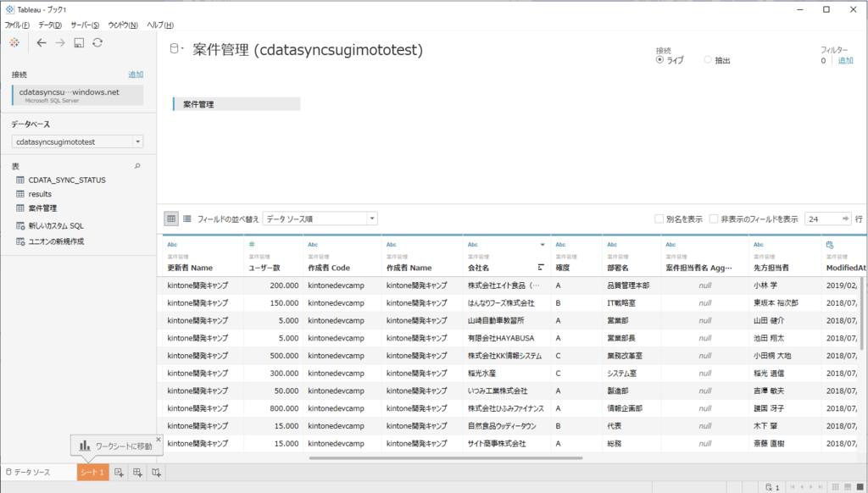Viewport: 868px width, 493px height.
Task: Open the Tableau start page logo icon
Action: coord(14,42)
